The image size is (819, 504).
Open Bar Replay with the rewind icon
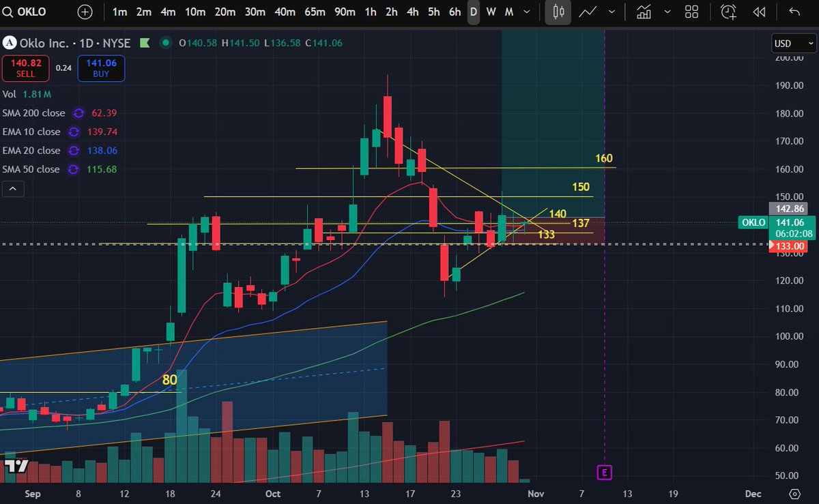(x=760, y=12)
